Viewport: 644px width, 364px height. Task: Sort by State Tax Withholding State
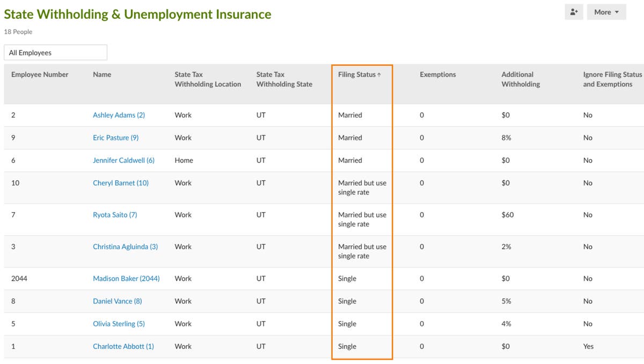(x=284, y=79)
